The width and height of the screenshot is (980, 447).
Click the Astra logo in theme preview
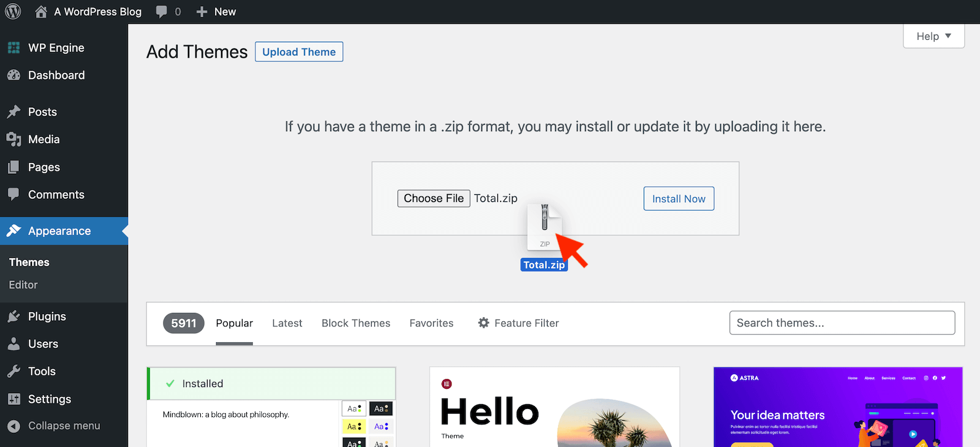[745, 378]
